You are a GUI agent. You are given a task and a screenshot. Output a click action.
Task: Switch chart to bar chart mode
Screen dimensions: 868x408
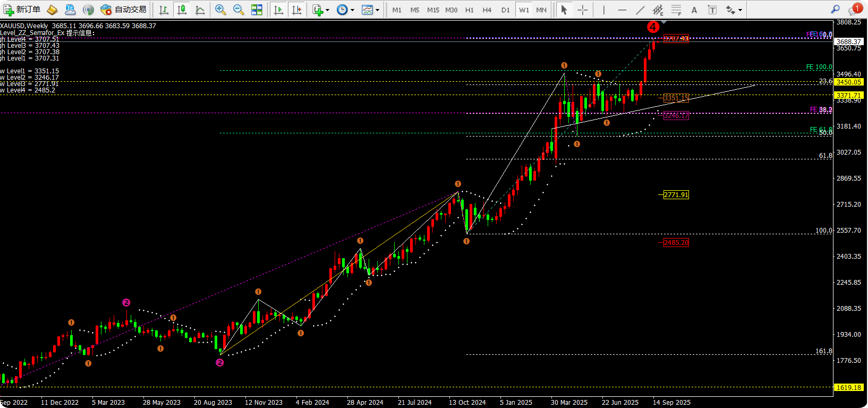(x=164, y=10)
